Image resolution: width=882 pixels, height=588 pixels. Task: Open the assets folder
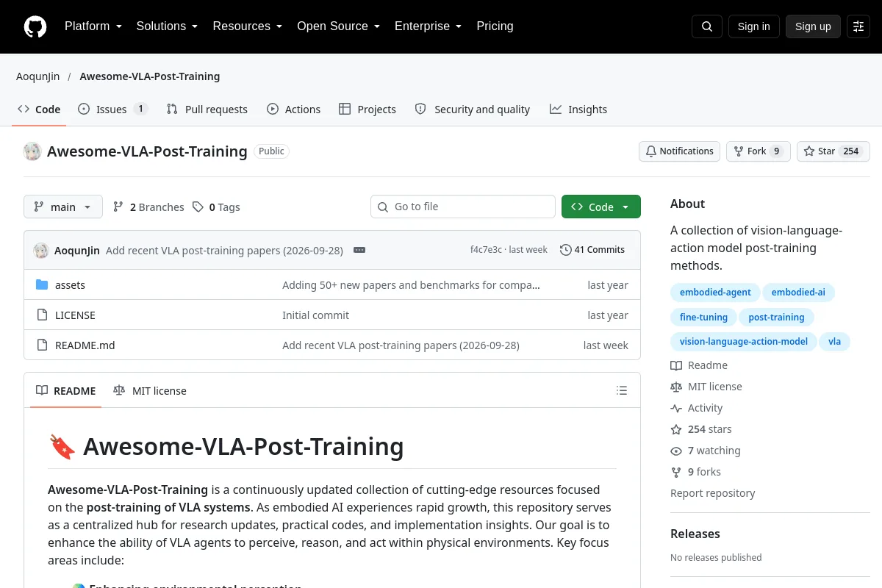point(70,285)
